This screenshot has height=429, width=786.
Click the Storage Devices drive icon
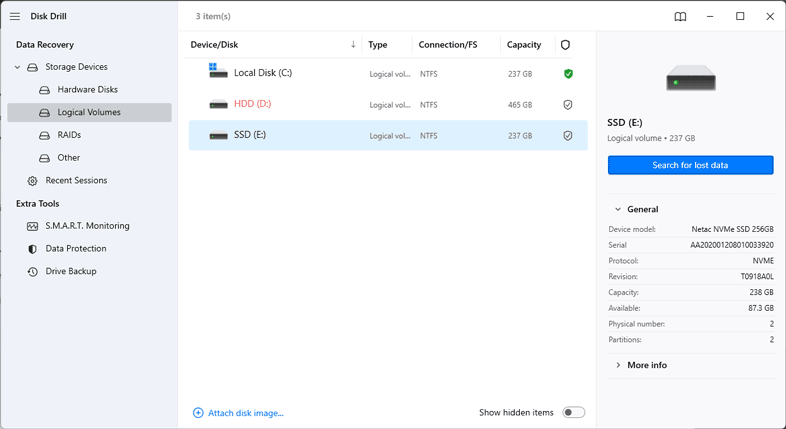pyautogui.click(x=33, y=67)
